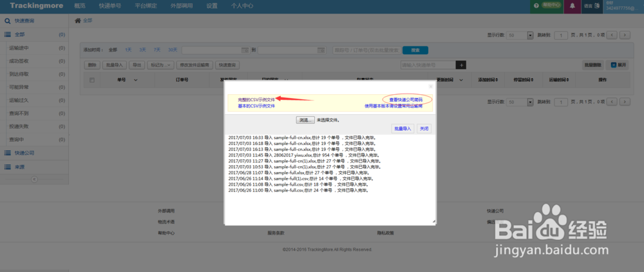This screenshot has height=272, width=644.
Task: Open the start date calendar icon
Action: (x=245, y=50)
